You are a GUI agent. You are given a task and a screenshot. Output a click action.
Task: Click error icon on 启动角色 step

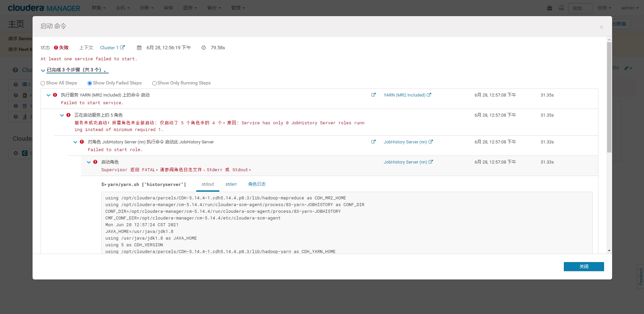(95, 162)
